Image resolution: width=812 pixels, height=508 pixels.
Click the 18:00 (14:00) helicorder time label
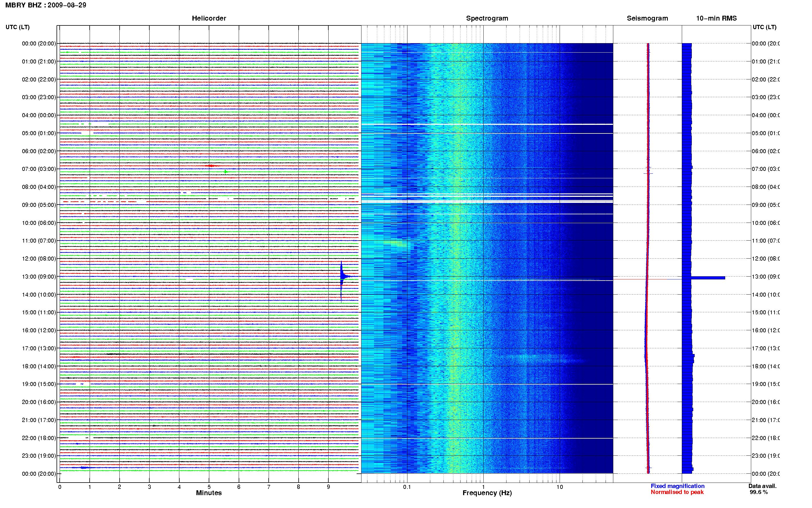[x=39, y=366]
